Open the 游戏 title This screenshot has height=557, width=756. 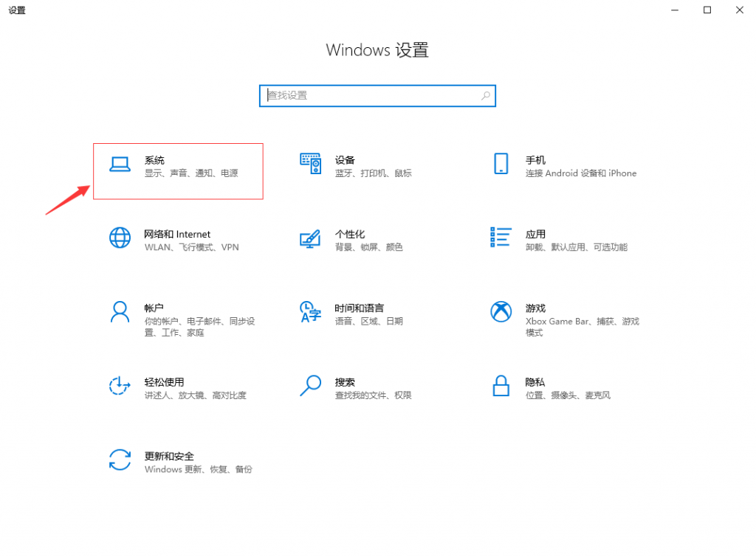coord(535,308)
